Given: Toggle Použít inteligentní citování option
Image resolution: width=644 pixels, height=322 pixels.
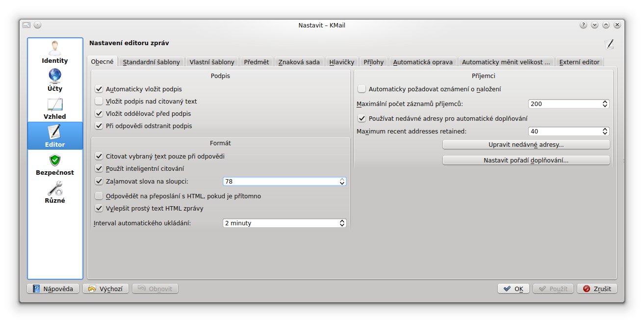Looking at the screenshot, I should coord(99,169).
